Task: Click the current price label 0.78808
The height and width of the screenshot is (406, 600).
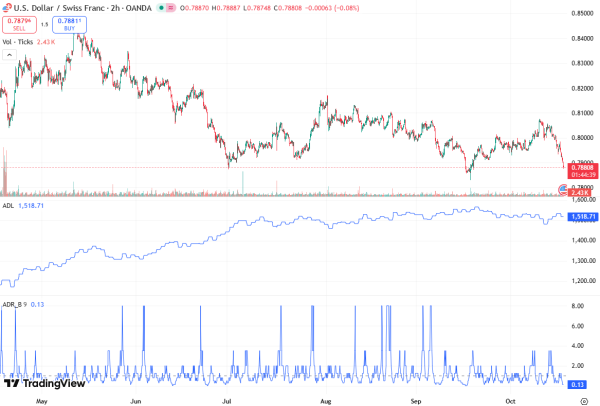Action: coord(582,167)
